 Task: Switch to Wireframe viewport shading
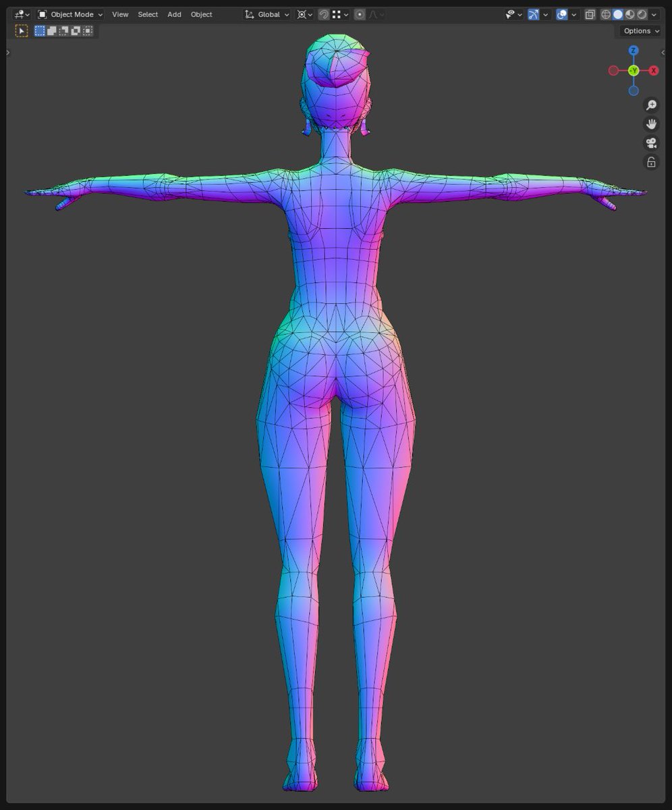pos(606,14)
